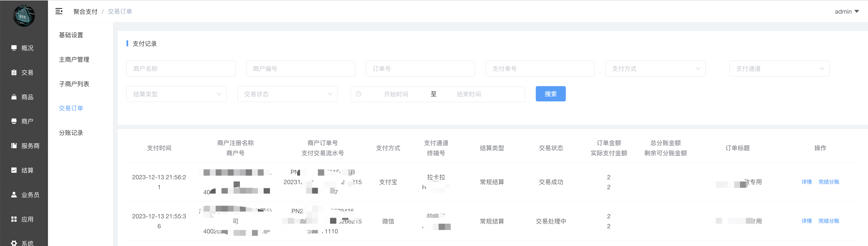The width and height of the screenshot is (868, 246).
Task: Open the 结算类型 select box
Action: tap(176, 94)
